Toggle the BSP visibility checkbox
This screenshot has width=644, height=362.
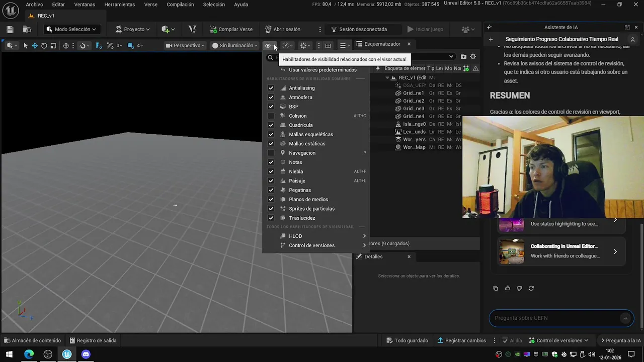pyautogui.click(x=271, y=107)
